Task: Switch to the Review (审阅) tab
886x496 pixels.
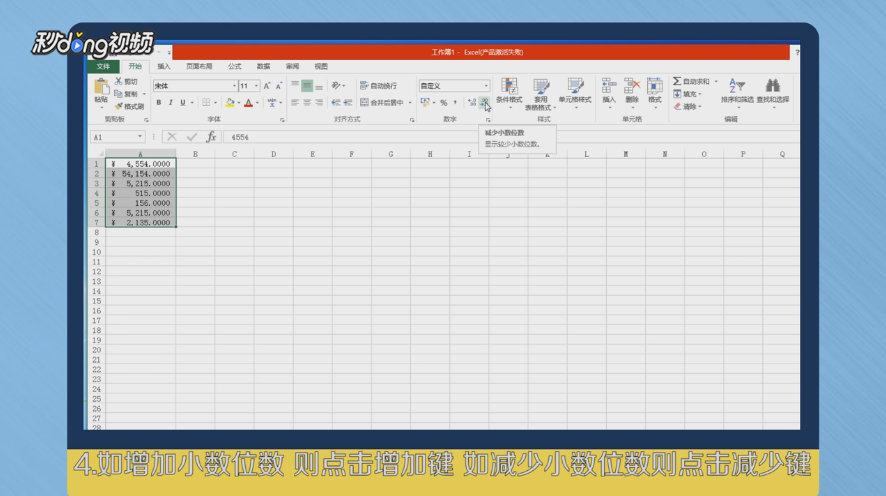Action: pos(292,67)
